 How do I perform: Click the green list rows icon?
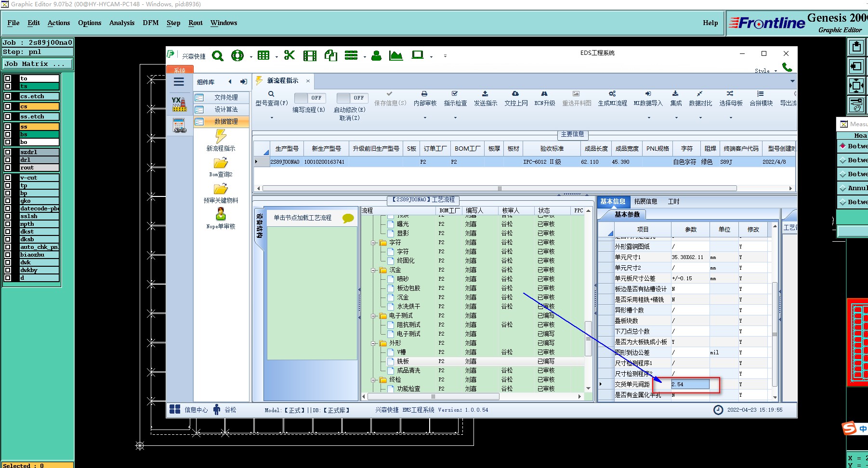351,55
